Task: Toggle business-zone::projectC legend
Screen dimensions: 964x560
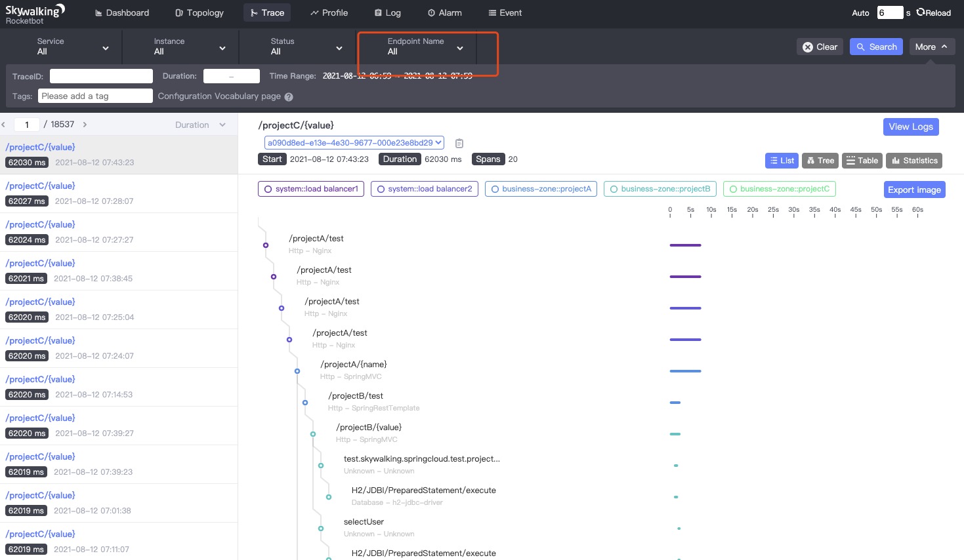Action: (x=779, y=189)
